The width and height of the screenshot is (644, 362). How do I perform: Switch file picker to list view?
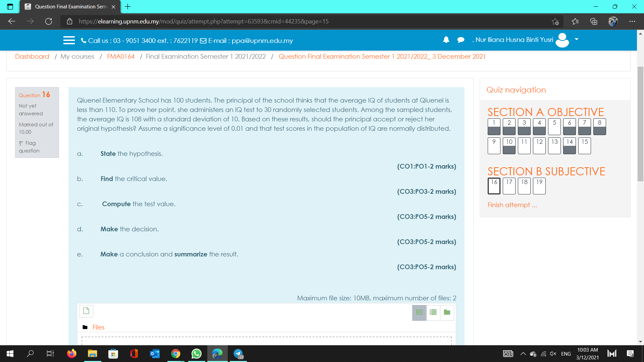[433, 312]
